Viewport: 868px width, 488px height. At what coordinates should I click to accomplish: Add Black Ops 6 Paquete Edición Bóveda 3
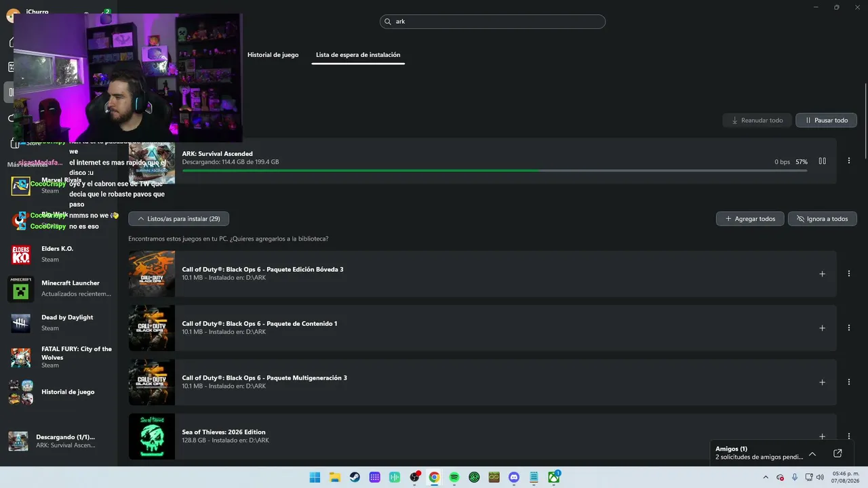tap(822, 274)
